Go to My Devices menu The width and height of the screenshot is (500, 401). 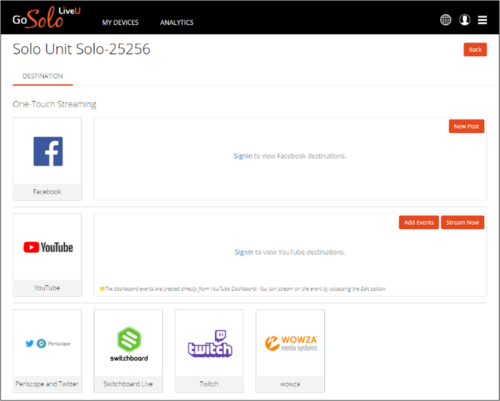tap(120, 22)
